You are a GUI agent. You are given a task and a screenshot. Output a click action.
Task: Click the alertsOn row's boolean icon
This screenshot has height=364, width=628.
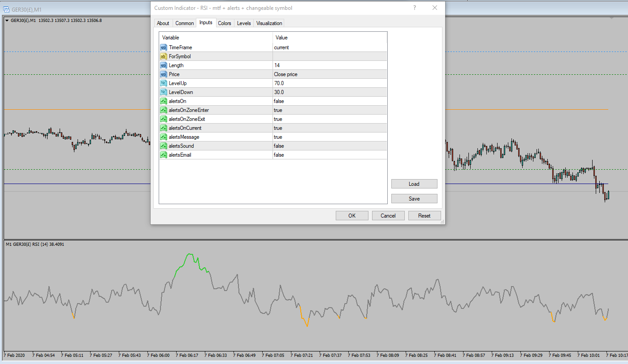[164, 101]
